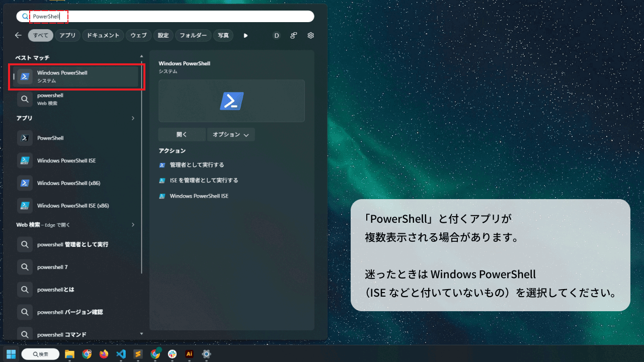Open Adobe Illustrator from taskbar
The height and width of the screenshot is (362, 644).
point(189,354)
